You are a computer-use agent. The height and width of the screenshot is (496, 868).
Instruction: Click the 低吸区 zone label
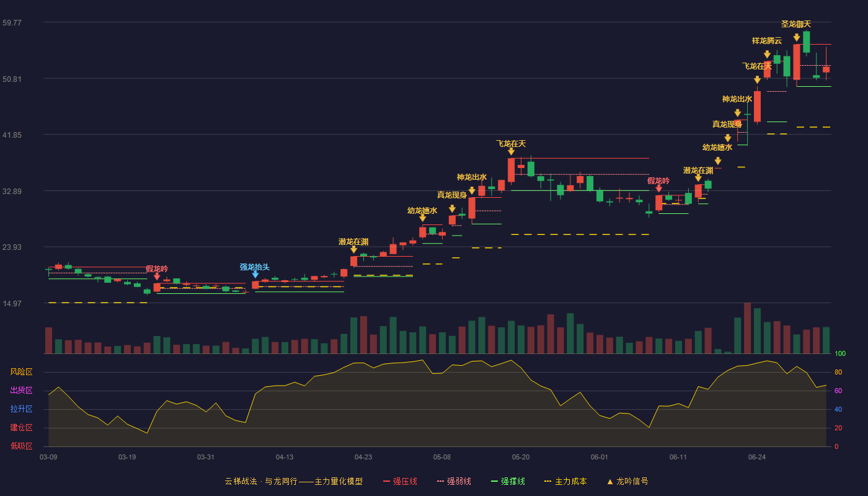(x=22, y=446)
